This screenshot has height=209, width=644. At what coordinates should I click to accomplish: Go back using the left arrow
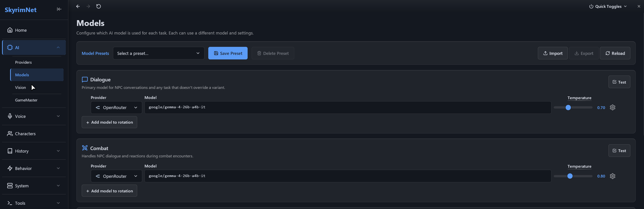(x=78, y=6)
